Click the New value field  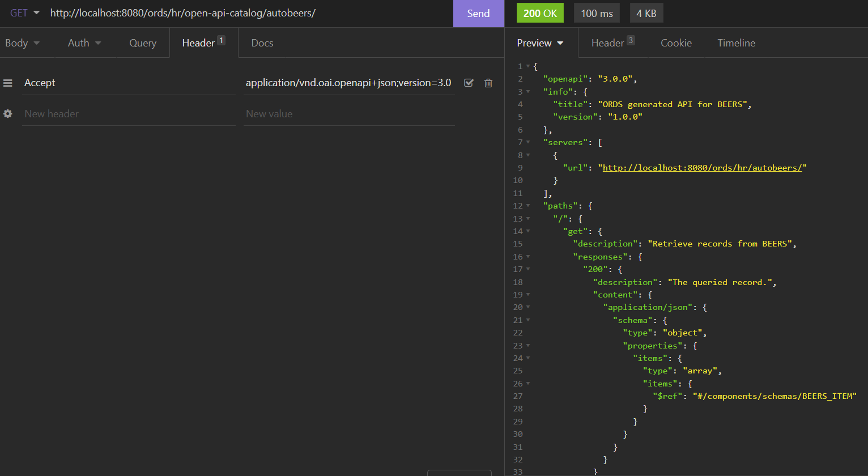click(x=349, y=114)
